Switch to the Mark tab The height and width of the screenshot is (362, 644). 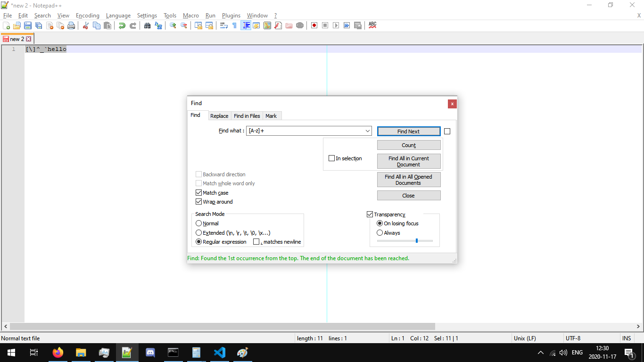(x=271, y=116)
